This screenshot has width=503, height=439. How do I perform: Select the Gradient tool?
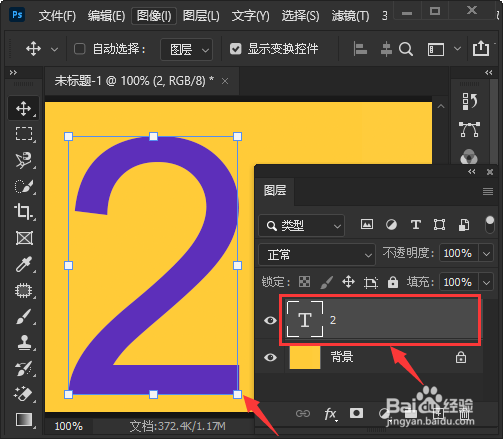24,420
